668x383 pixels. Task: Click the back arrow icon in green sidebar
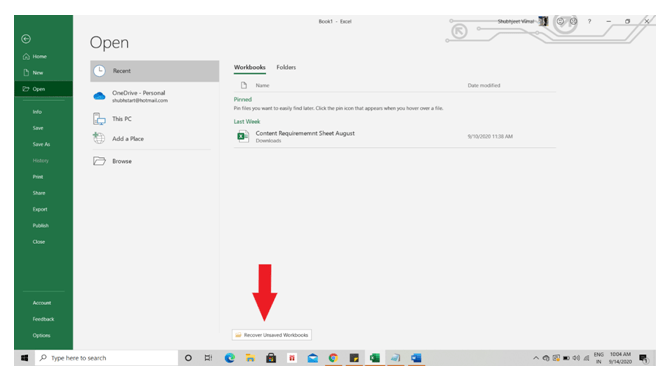click(x=26, y=39)
